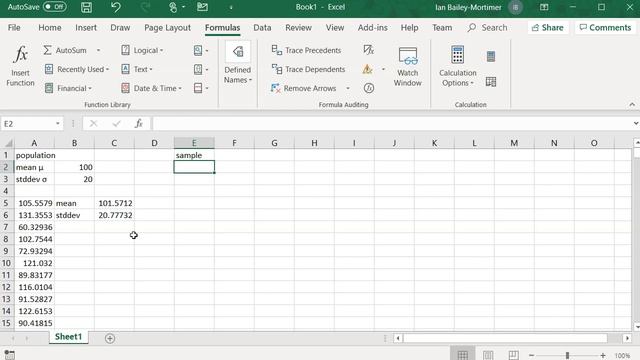Click the zoom slider handle
This screenshot has width=640, height=360.
pyautogui.click(x=567, y=356)
